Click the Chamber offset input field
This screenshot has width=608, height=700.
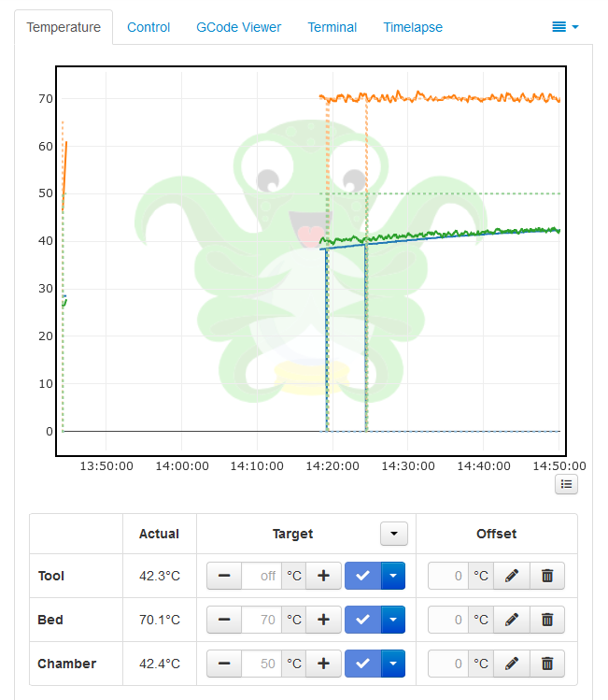[448, 664]
